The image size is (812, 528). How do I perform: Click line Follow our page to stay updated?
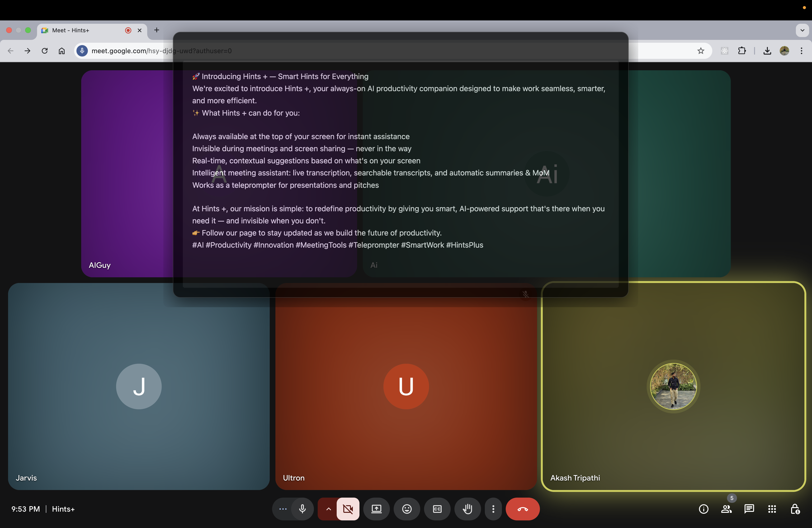pyautogui.click(x=317, y=233)
